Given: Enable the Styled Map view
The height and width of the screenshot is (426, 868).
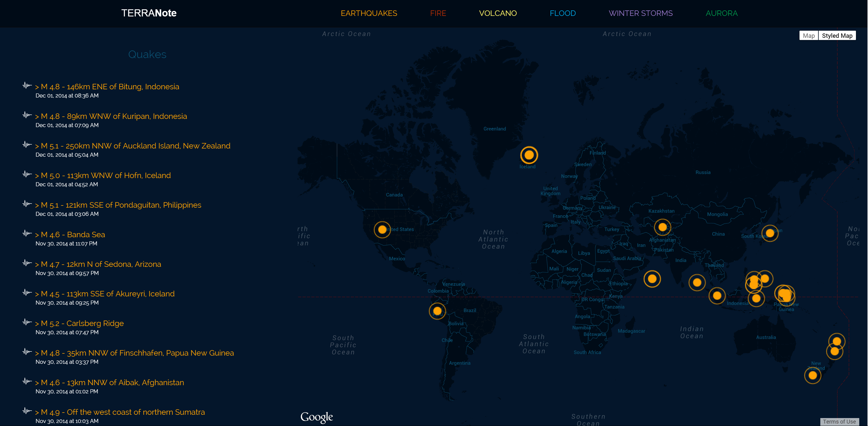Looking at the screenshot, I should point(837,35).
